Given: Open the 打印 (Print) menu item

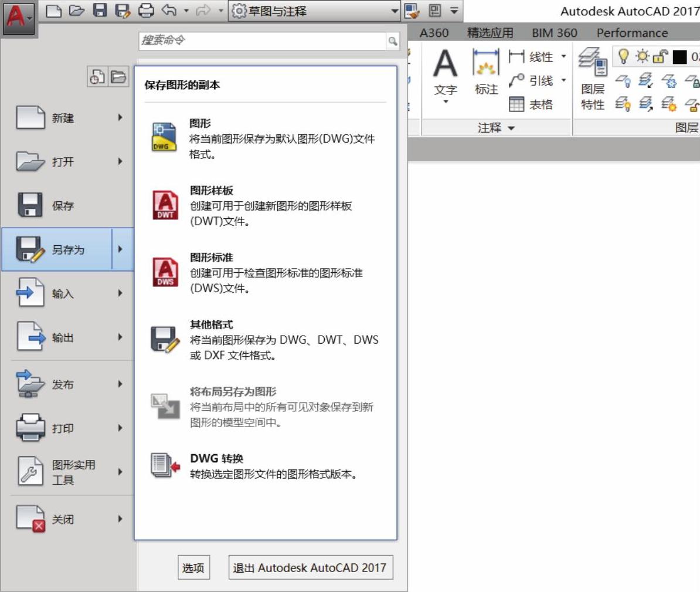Looking at the screenshot, I should (68, 428).
